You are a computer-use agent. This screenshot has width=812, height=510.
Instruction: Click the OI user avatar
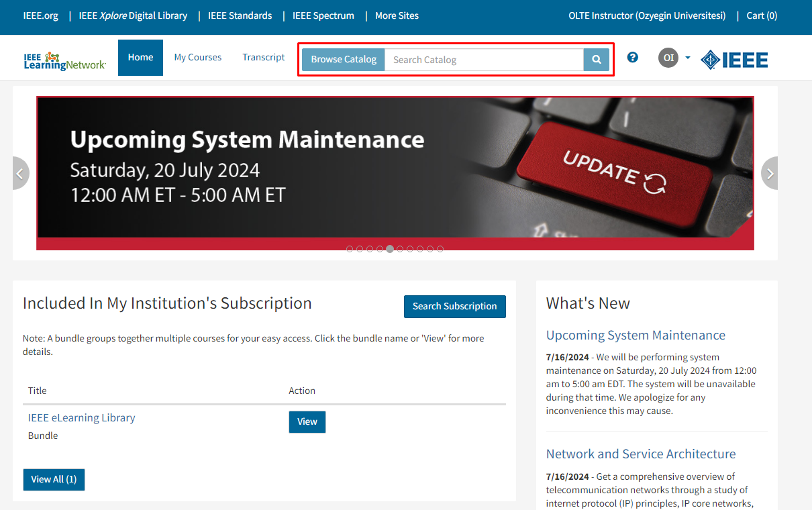[x=668, y=58]
